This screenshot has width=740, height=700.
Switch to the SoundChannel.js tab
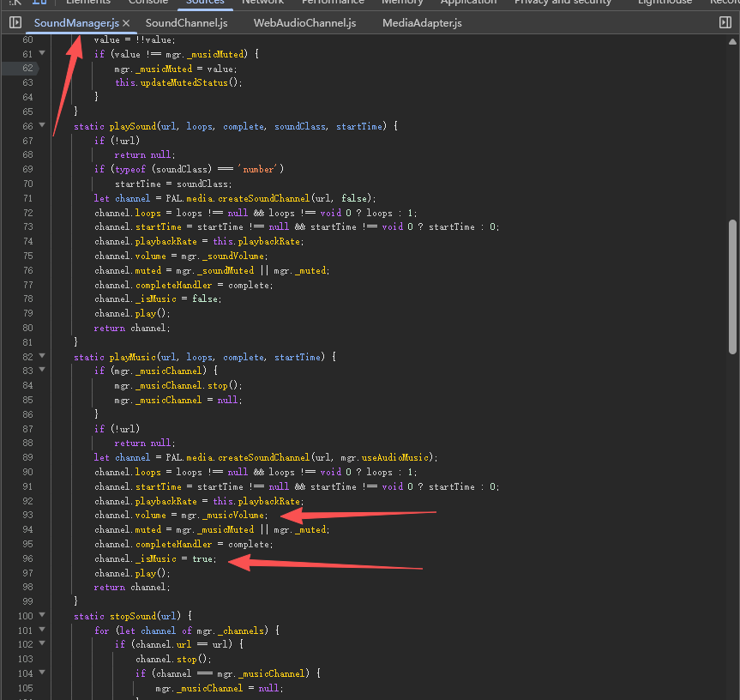pos(186,23)
